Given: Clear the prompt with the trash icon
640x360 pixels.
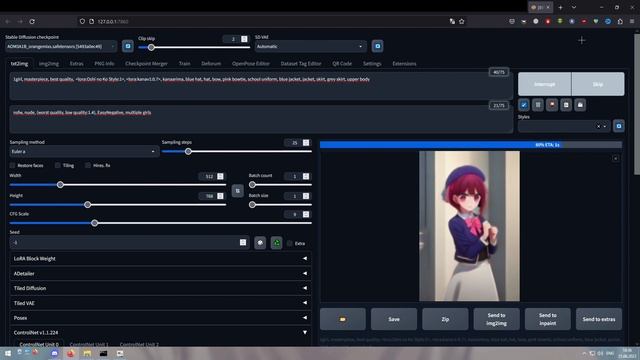Looking at the screenshot, I should pos(538,105).
